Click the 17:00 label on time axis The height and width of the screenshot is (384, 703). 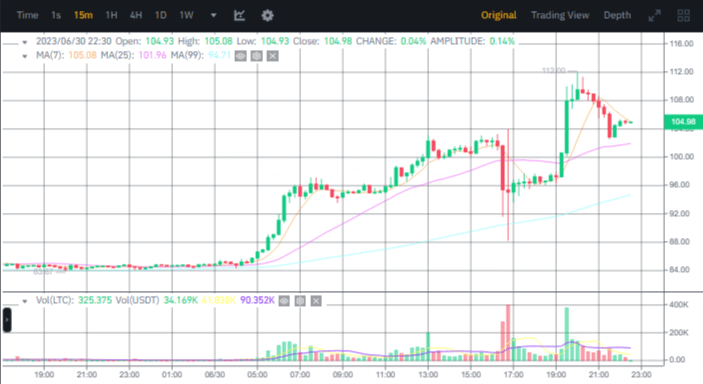pos(513,374)
